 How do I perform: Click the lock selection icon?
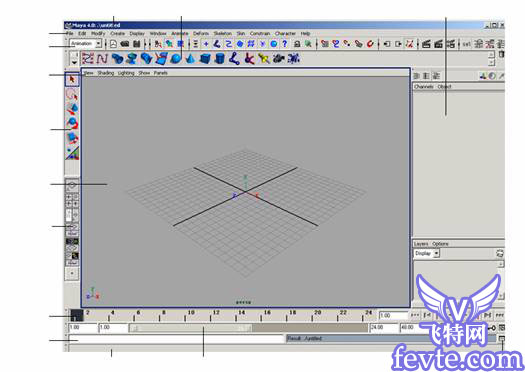pyautogui.click(x=297, y=44)
